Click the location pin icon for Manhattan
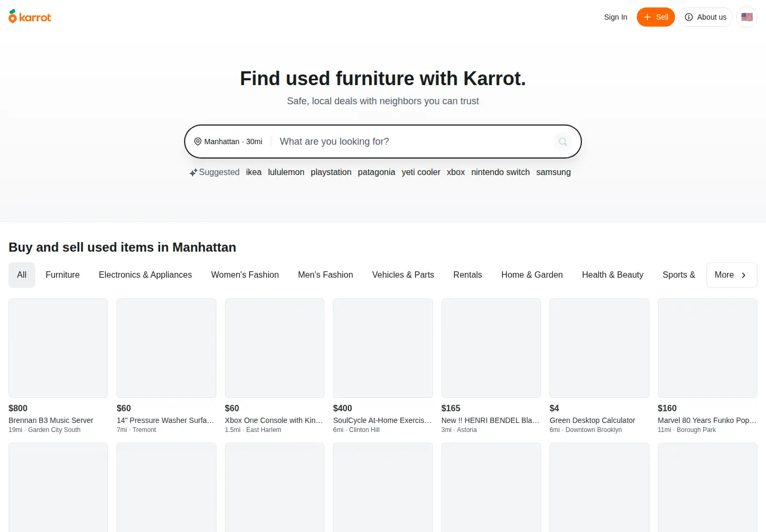The width and height of the screenshot is (766, 532). (198, 142)
